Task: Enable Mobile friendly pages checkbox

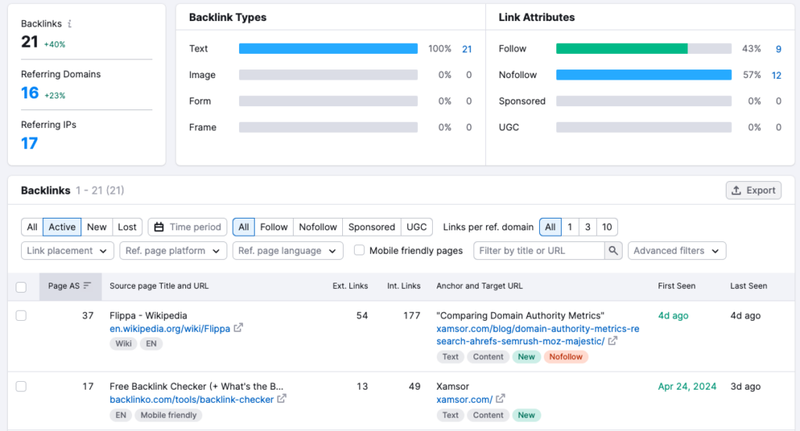Action: pos(359,251)
